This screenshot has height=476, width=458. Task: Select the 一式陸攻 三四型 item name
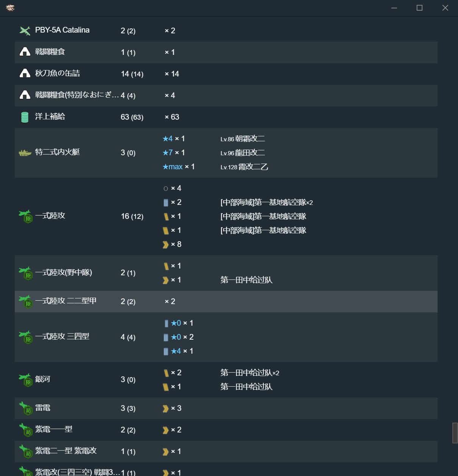click(62, 337)
